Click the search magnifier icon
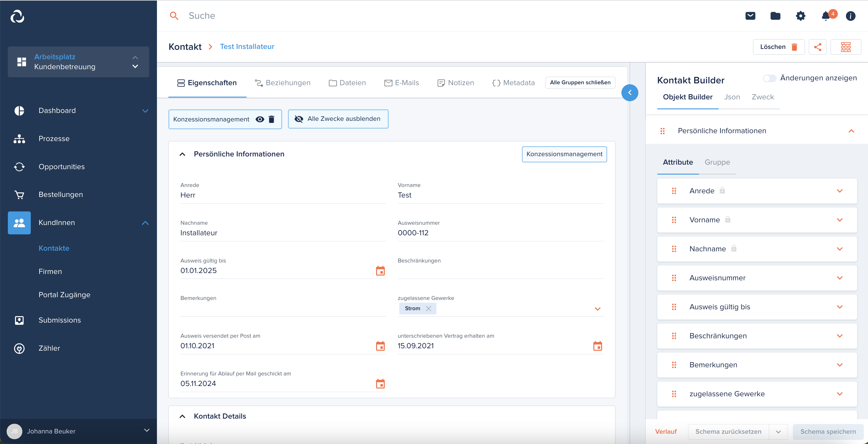The image size is (868, 444). tap(174, 16)
